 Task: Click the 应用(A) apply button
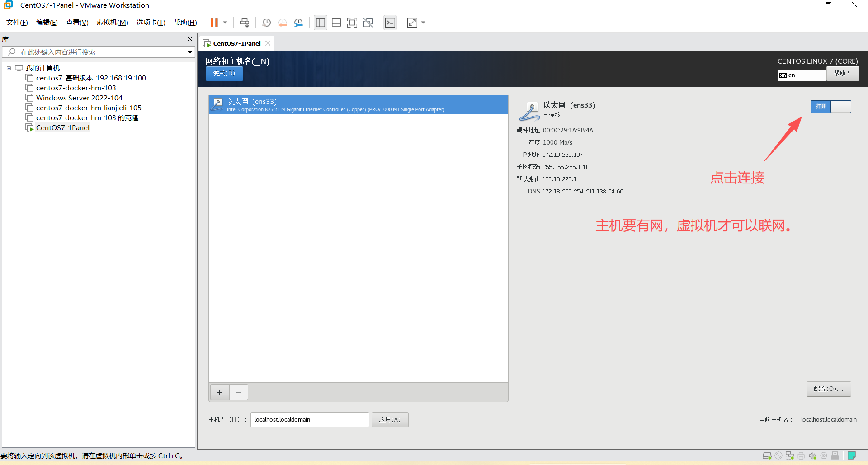tap(390, 419)
